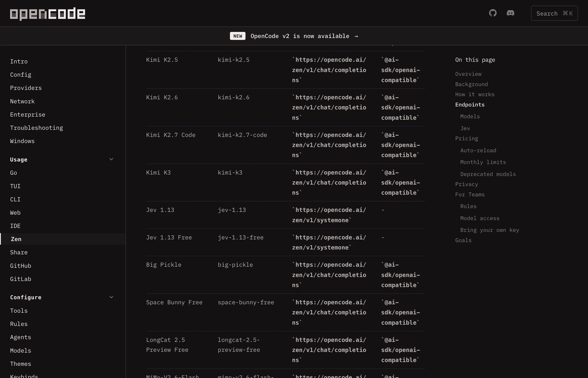The image size is (588, 378).
Task: Open Troubleshooting in sidebar
Action: click(x=36, y=128)
